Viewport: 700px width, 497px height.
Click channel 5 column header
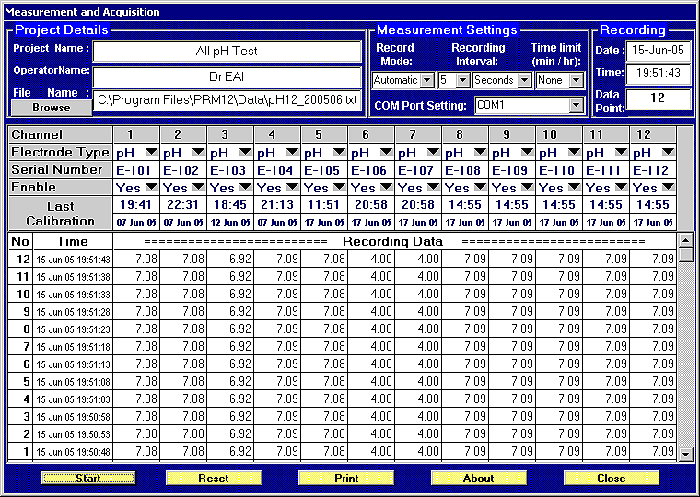324,134
